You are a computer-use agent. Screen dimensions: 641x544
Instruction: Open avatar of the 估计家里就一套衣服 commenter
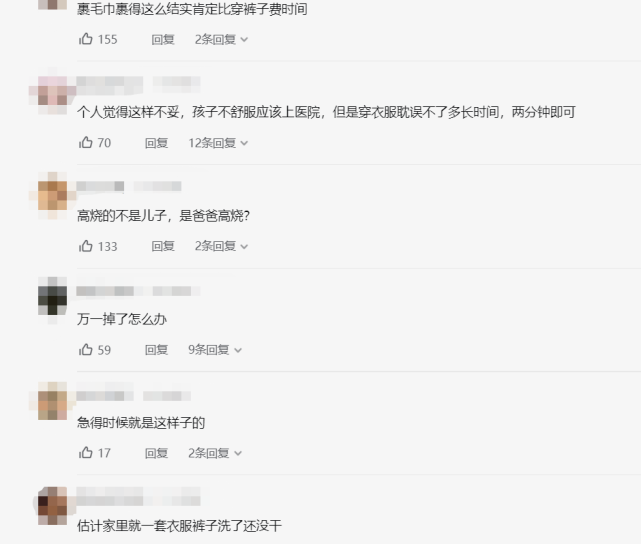pos(52,506)
